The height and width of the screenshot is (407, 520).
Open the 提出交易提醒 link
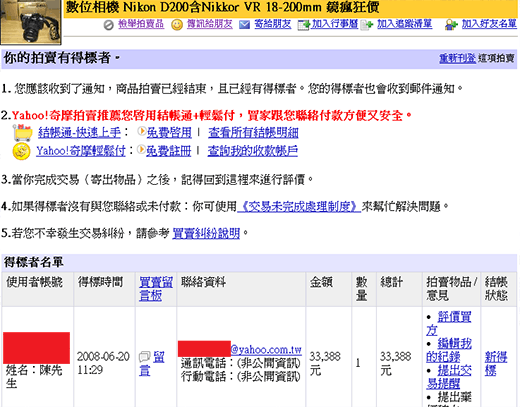pyautogui.click(x=449, y=377)
